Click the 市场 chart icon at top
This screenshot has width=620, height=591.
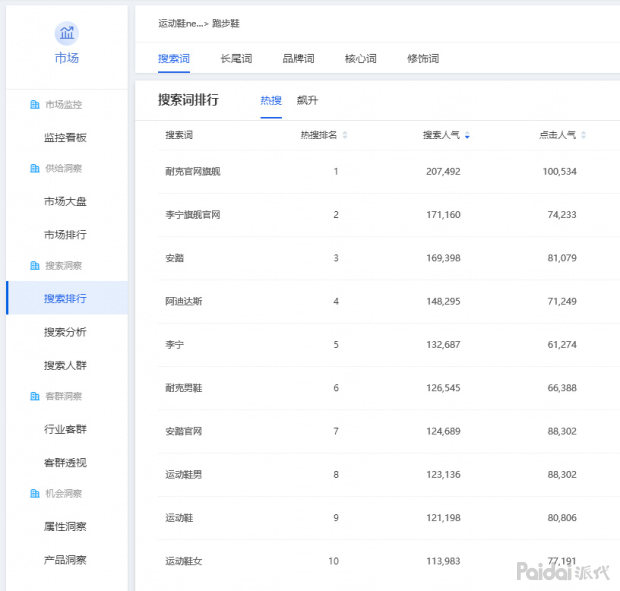pos(66,33)
